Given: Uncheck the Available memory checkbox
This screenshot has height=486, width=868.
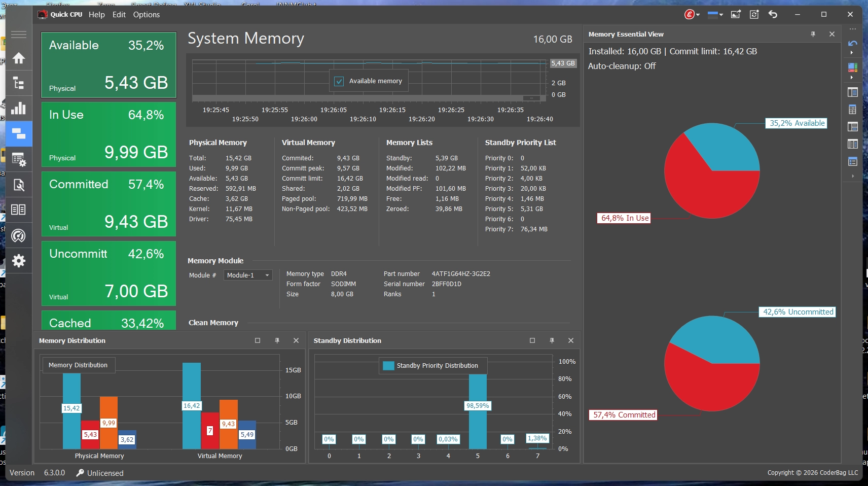Looking at the screenshot, I should point(339,81).
